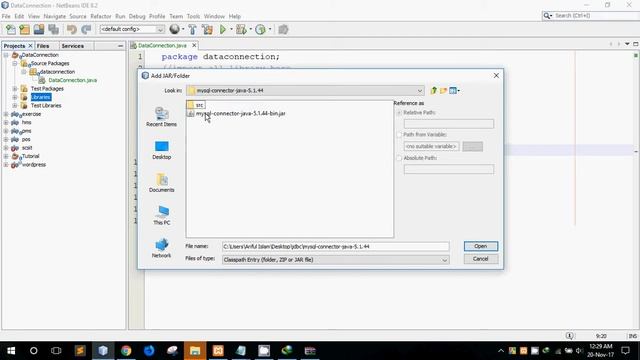The height and width of the screenshot is (360, 640).
Task: Select the src folder in file list
Action: click(196, 105)
